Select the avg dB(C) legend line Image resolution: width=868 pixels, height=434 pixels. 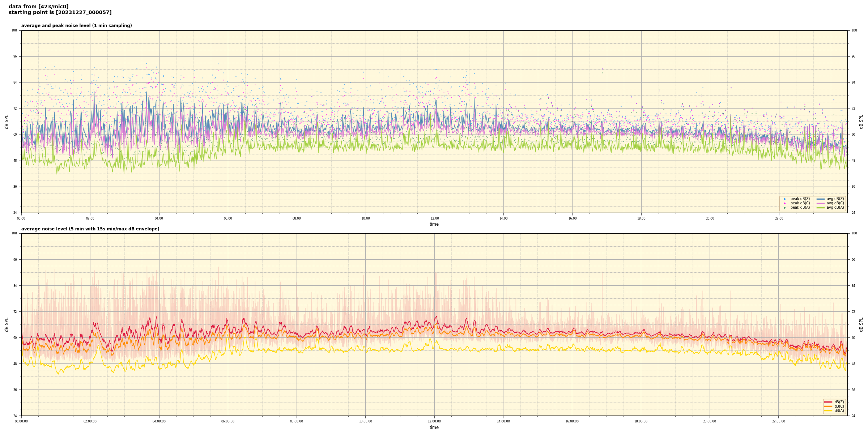pos(821,203)
